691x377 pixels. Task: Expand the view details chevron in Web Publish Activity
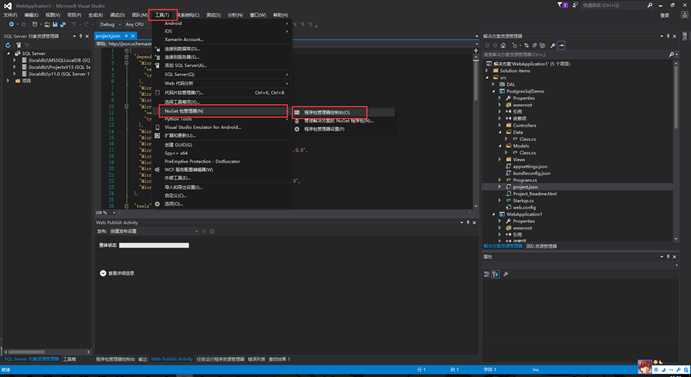click(x=103, y=273)
